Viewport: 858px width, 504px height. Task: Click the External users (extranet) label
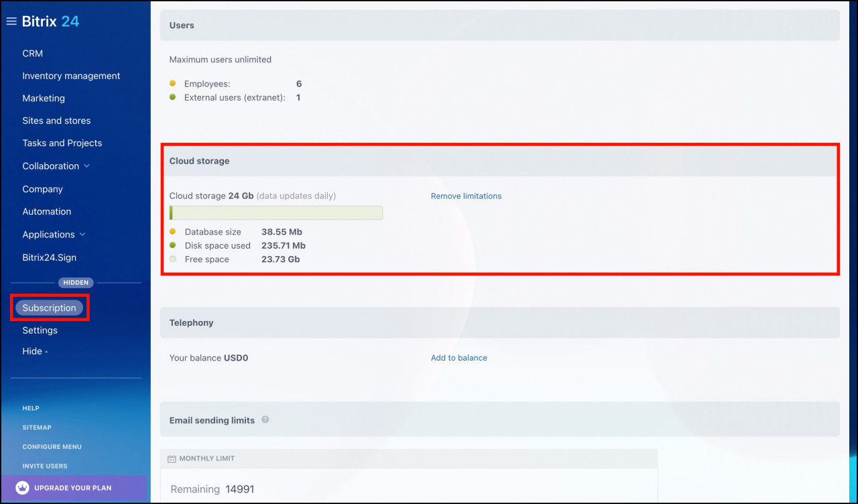pos(235,98)
